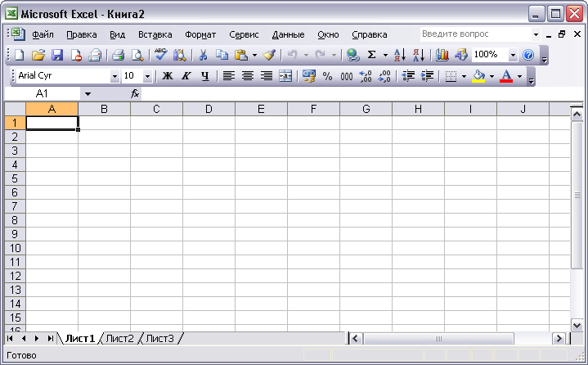Expand AutoSum functions dropdown arrow
The image size is (588, 365).
385,55
